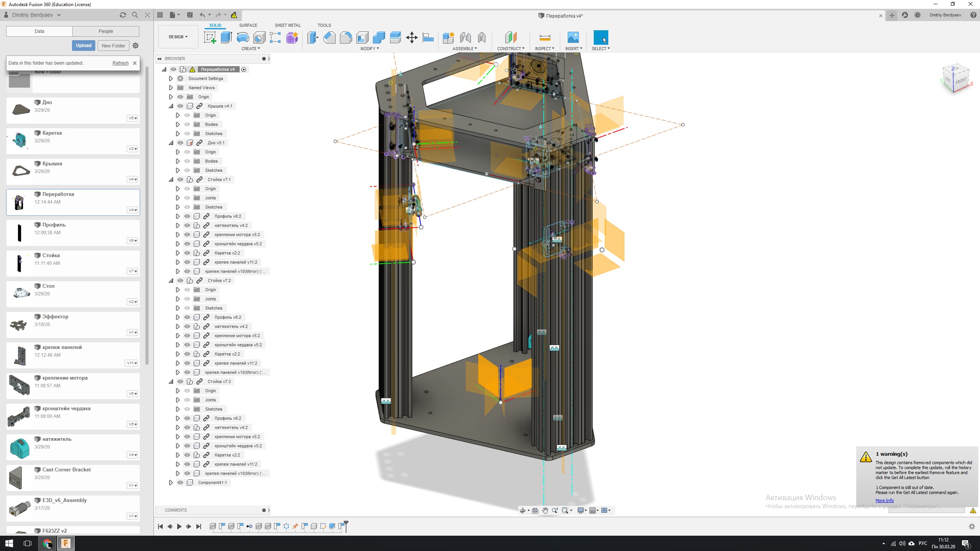Toggle visibility of Component41:1
The width and height of the screenshot is (980, 551).
click(180, 483)
